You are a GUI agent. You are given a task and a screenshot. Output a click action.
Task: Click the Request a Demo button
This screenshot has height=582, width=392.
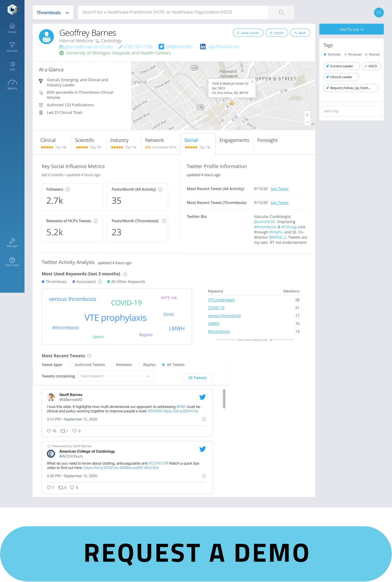(x=196, y=553)
